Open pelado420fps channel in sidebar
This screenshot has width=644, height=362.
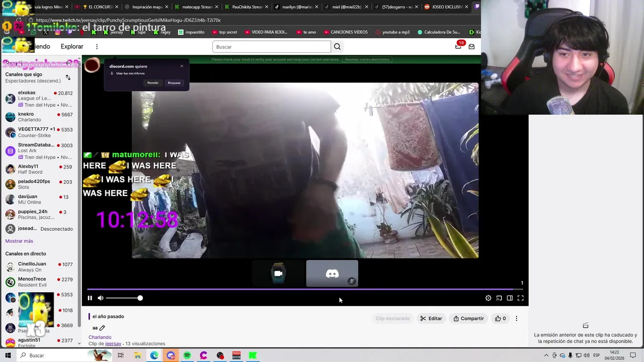39,184
